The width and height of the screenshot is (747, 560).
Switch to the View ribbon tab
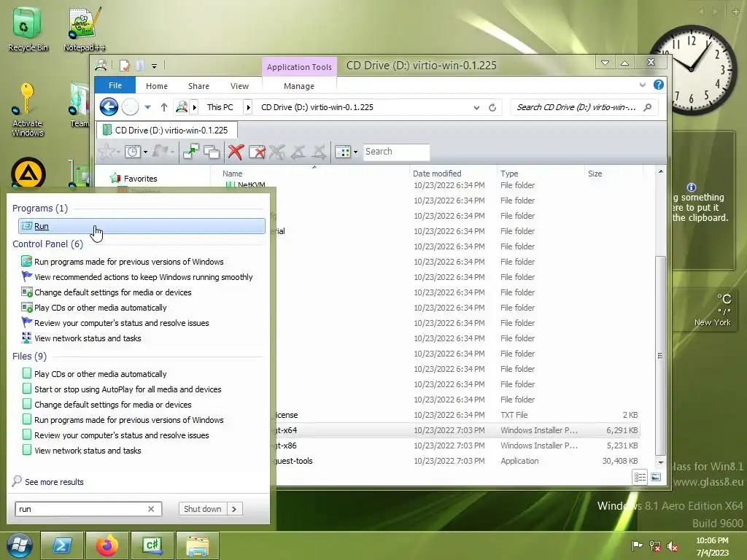pos(239,86)
